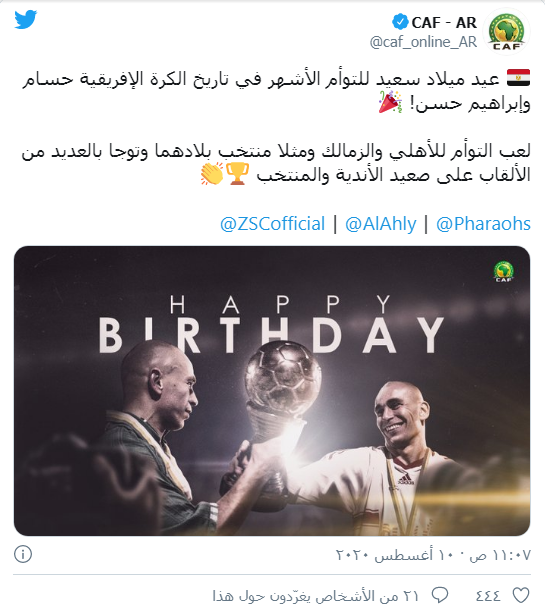
Task: Click the reply speech bubble icon
Action: (439, 595)
